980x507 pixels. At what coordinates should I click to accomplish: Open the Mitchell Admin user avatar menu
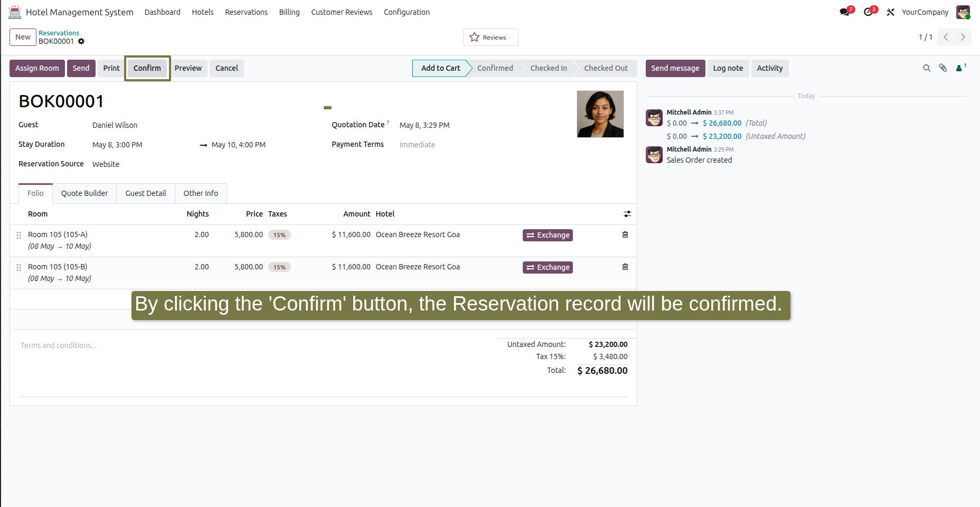(x=963, y=12)
